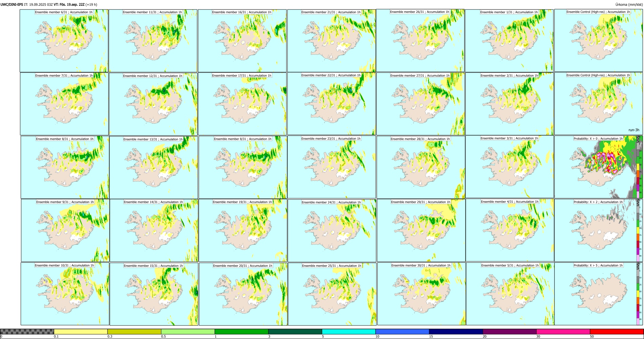Select the Ensemble member 3/31 map

coord(510,166)
